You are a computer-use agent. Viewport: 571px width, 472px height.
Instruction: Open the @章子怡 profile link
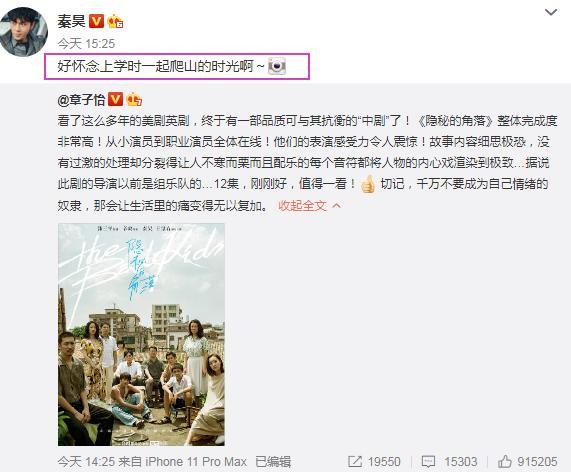[x=81, y=100]
